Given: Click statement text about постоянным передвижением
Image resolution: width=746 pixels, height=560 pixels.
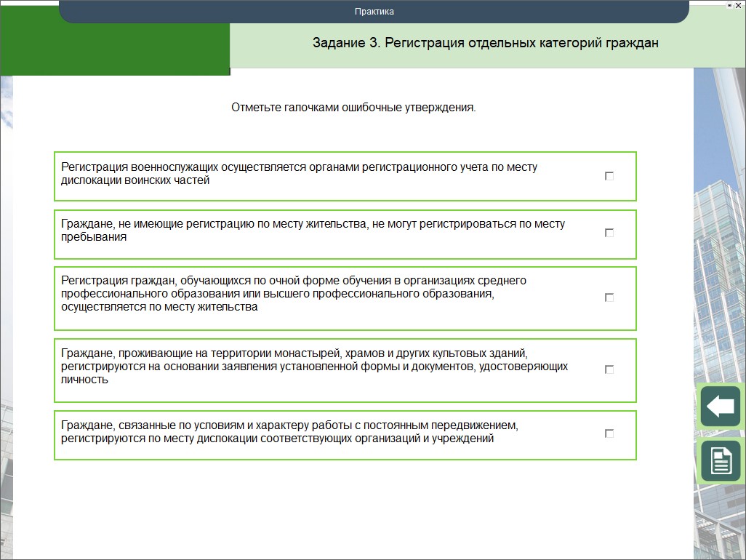Looking at the screenshot, I should click(x=289, y=431).
